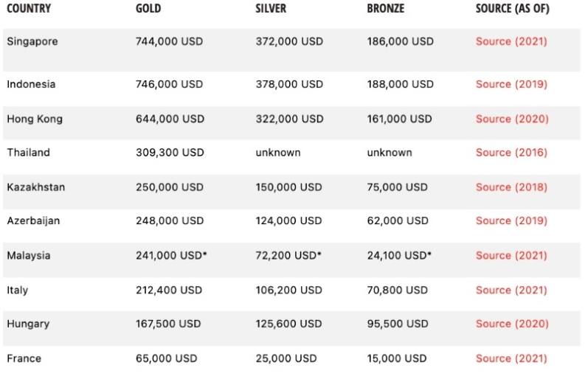This screenshot has width=588, height=379.
Task: Click the COUNTRY column header
Action: pos(29,8)
